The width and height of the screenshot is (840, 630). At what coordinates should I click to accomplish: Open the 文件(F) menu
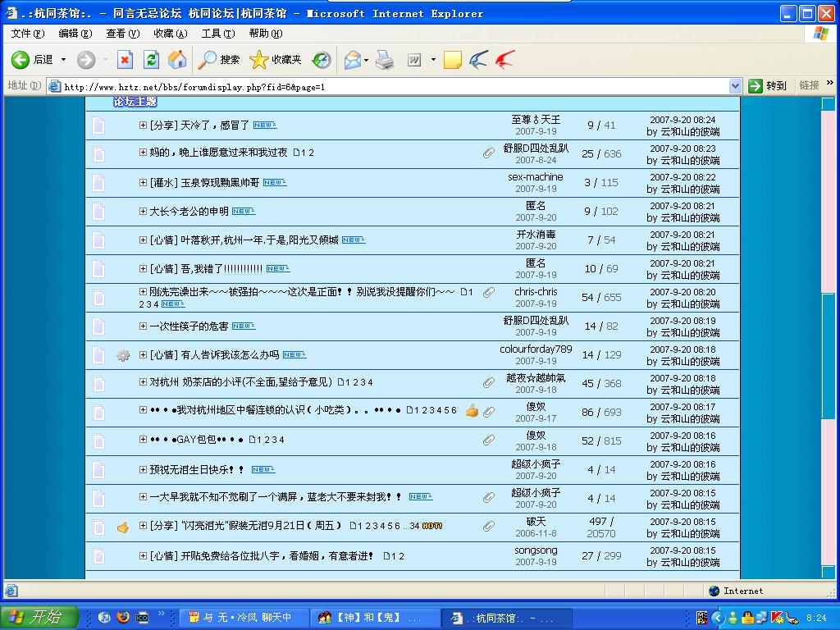(x=28, y=34)
